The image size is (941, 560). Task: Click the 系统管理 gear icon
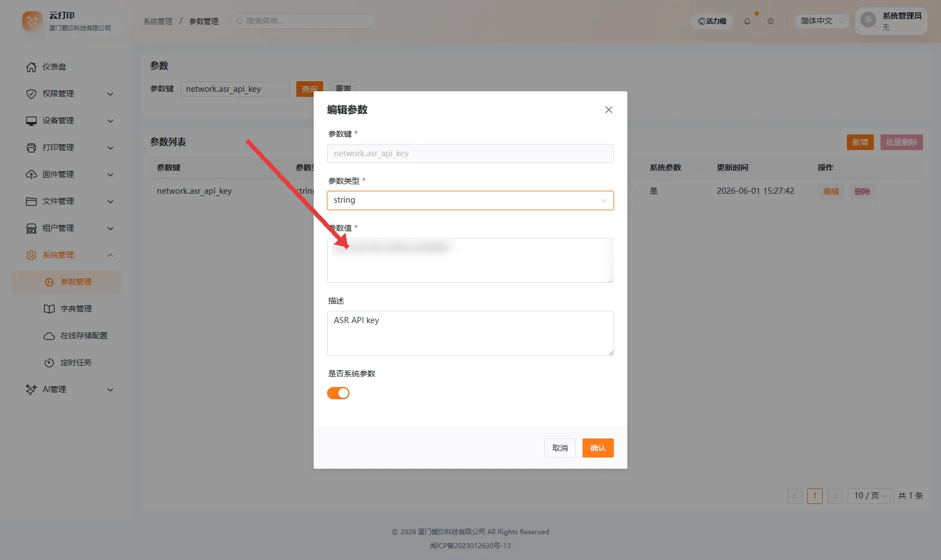pos(31,255)
